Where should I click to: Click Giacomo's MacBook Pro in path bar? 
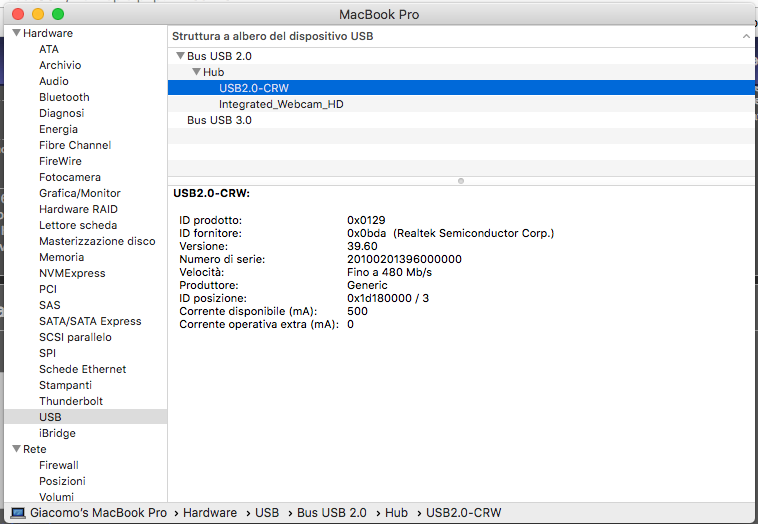[x=98, y=513]
